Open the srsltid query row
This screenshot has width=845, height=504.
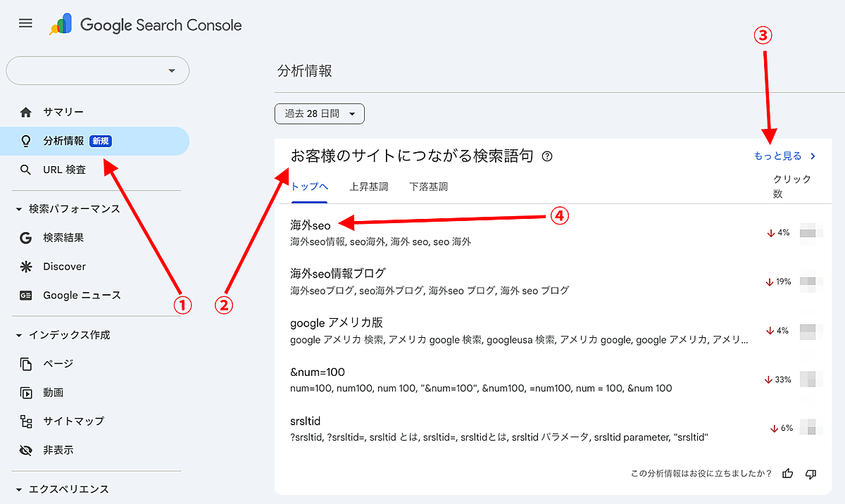pyautogui.click(x=553, y=429)
